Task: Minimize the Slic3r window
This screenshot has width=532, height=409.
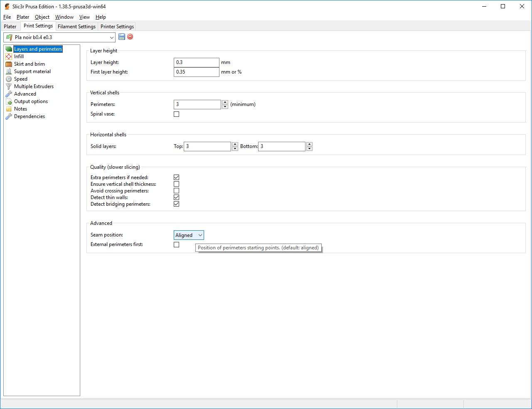Action: pyautogui.click(x=484, y=6)
